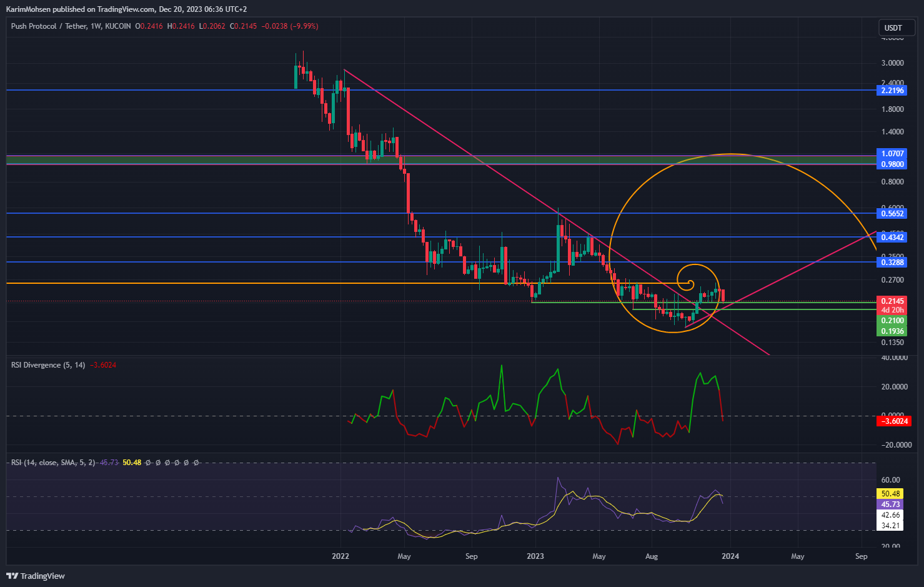
Task: Click the 4d 20h countdown label
Action: [x=892, y=310]
